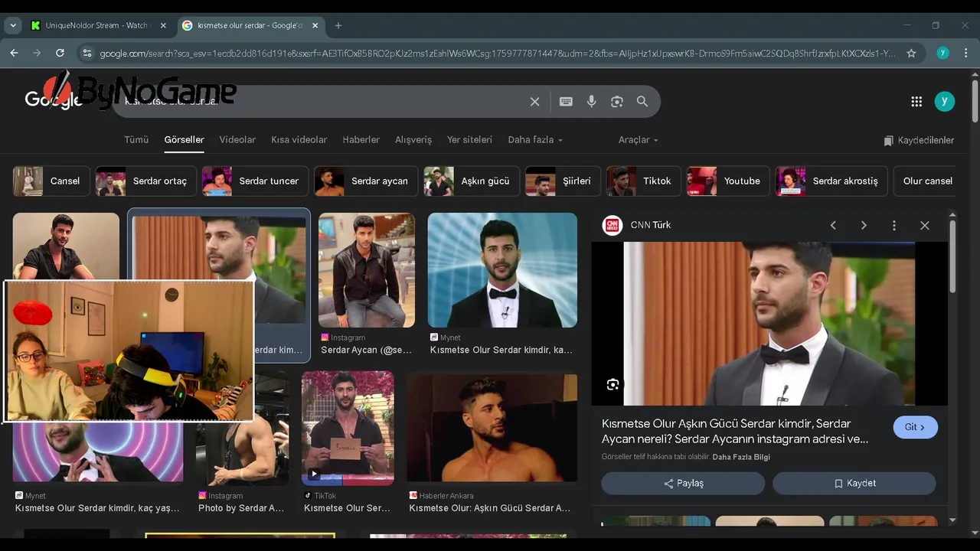Open Chrome menu three dots
980x551 pixels.
click(x=965, y=53)
